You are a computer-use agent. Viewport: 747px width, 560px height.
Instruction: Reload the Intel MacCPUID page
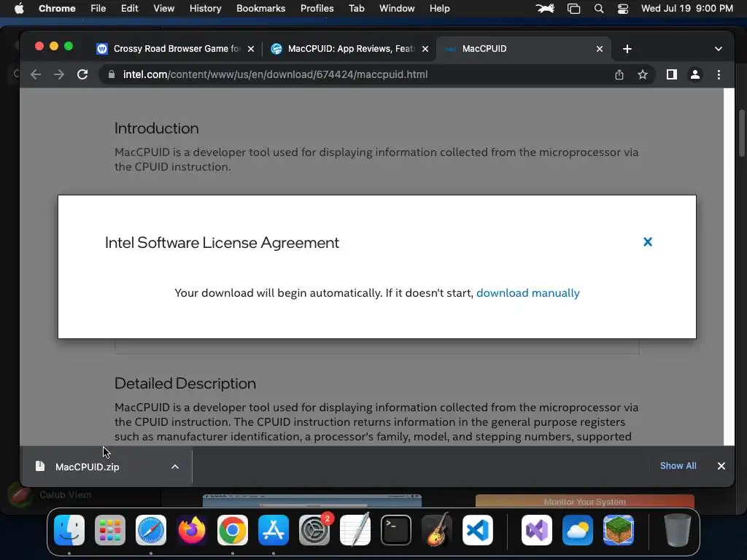click(82, 75)
